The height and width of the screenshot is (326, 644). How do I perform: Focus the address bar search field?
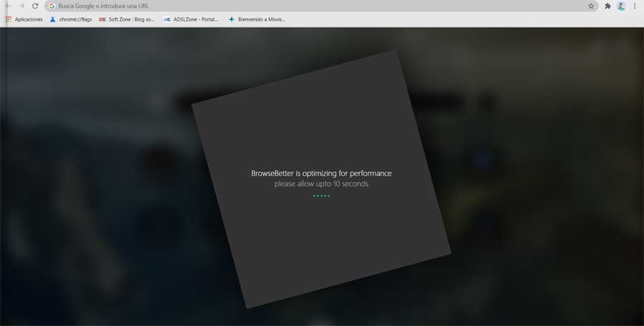(322, 6)
